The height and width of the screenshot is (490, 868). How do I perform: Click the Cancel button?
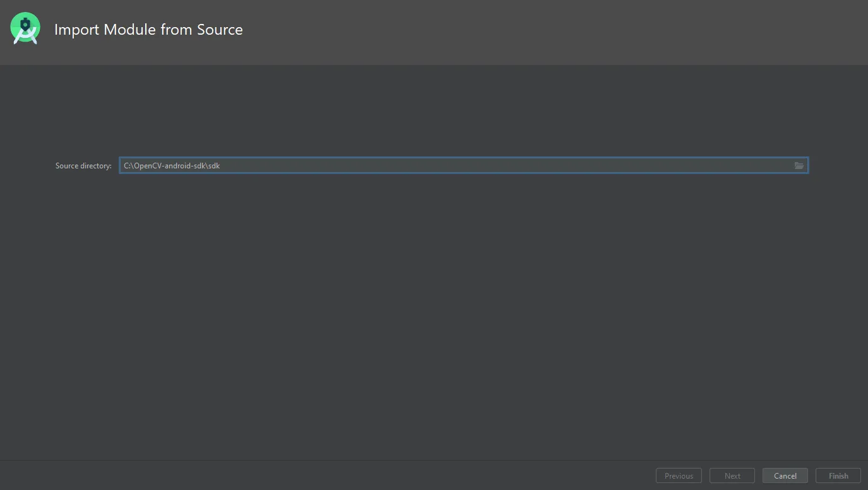(x=785, y=475)
